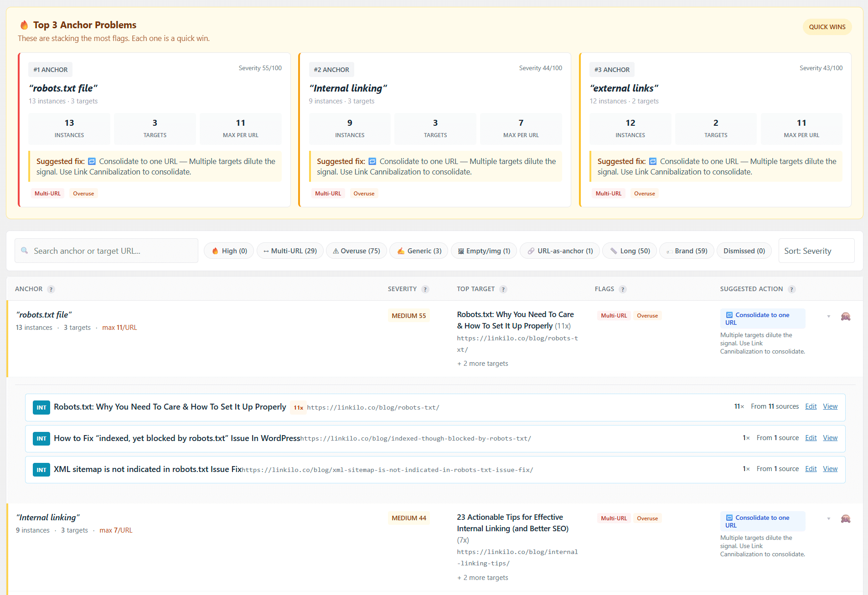
Task: Edit the XML sitemap not indicated target
Action: (x=811, y=469)
